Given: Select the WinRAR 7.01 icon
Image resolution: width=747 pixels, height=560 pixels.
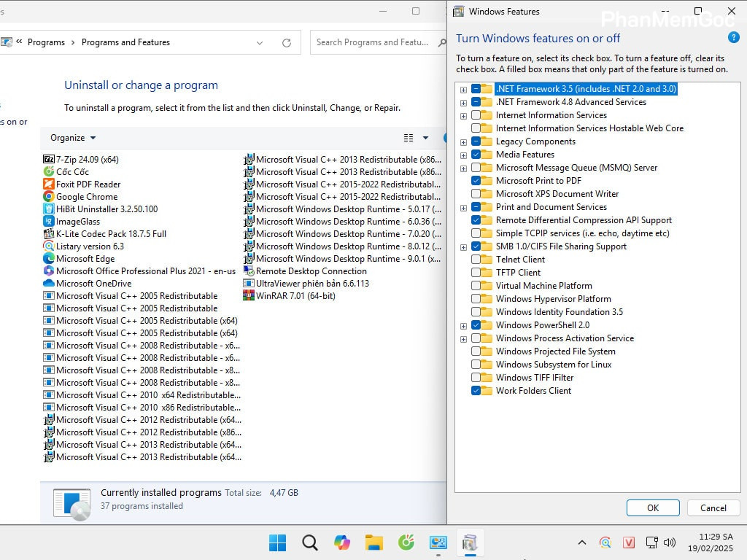Looking at the screenshot, I should 247,296.
